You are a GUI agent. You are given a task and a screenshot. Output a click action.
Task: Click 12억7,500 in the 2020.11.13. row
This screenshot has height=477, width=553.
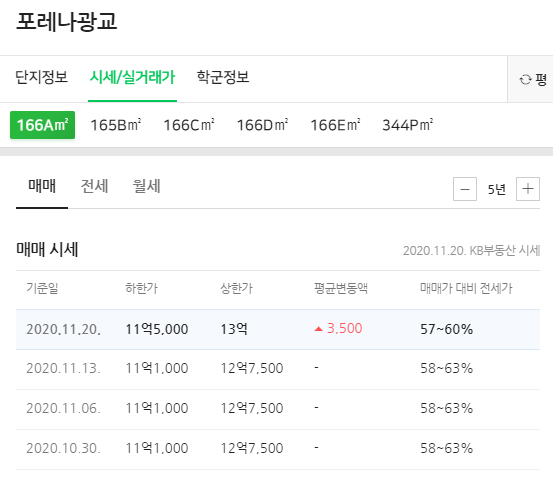tap(252, 368)
